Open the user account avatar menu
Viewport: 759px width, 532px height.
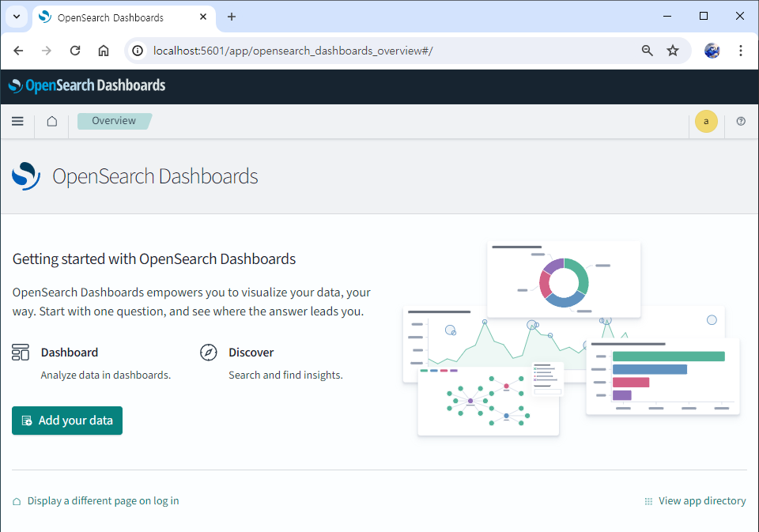click(x=706, y=121)
